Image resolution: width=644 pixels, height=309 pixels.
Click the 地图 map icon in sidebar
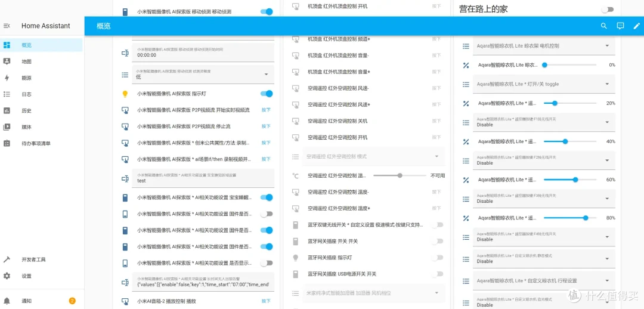(7, 61)
